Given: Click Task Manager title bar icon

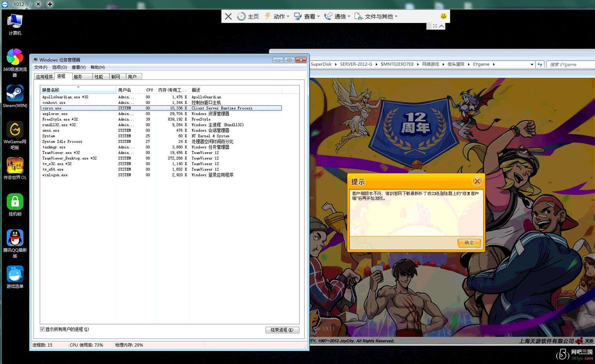Looking at the screenshot, I should point(35,60).
